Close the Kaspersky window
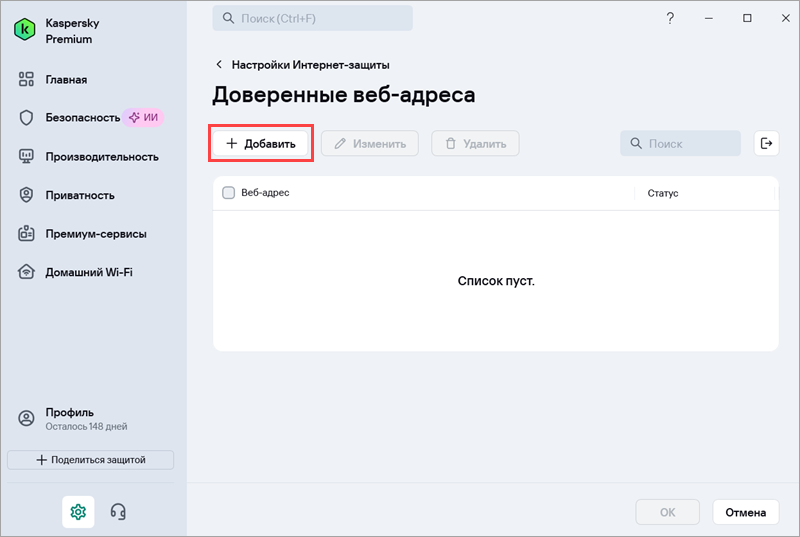800x537 pixels. tap(786, 18)
